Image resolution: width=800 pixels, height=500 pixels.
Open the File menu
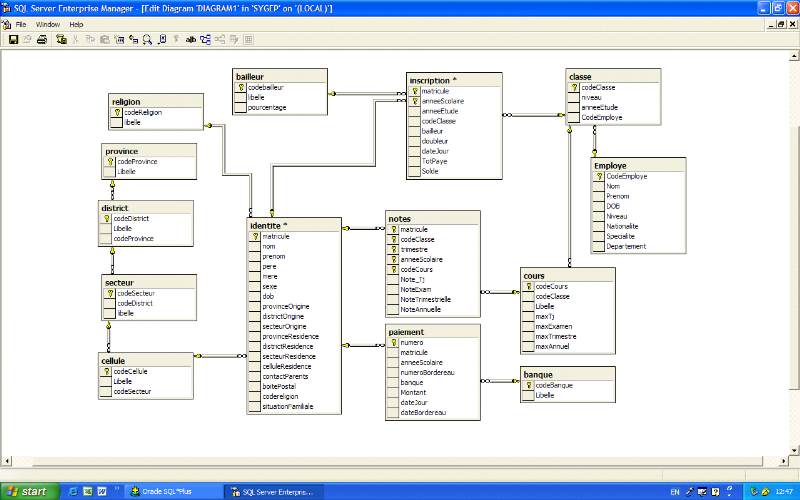click(x=20, y=23)
